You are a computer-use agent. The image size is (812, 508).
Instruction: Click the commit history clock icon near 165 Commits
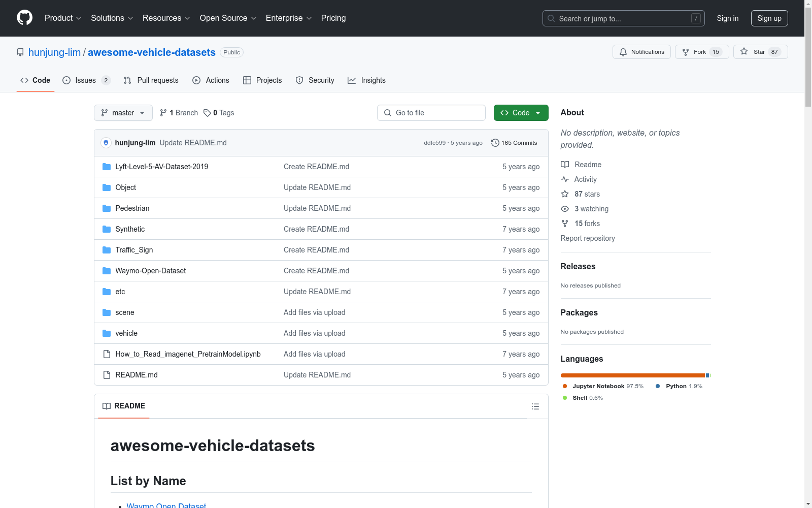tap(495, 143)
